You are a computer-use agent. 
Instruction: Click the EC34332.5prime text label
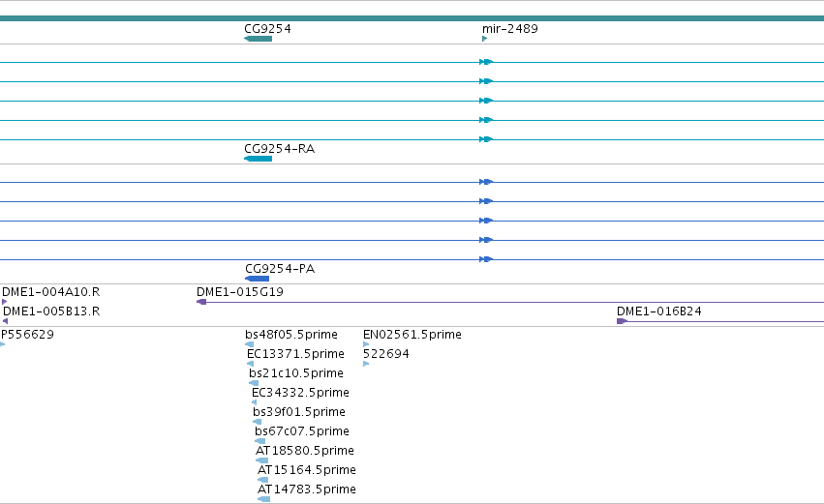click(300, 393)
